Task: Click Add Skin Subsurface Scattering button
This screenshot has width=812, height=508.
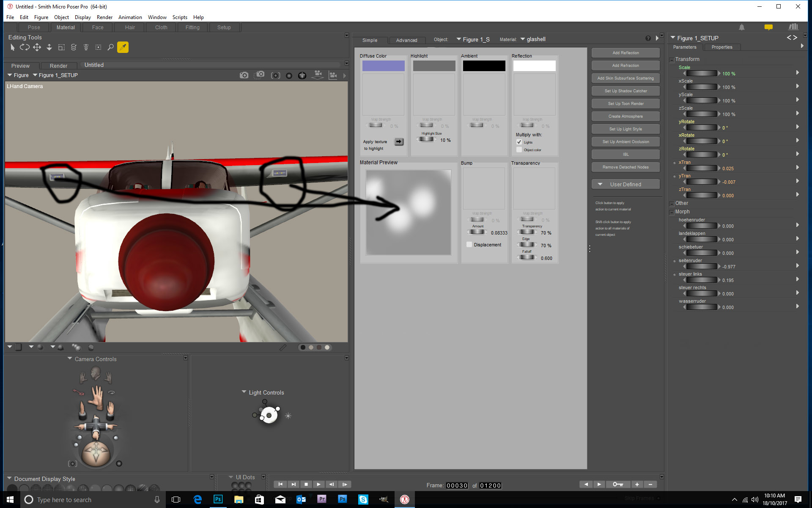Action: pos(625,78)
